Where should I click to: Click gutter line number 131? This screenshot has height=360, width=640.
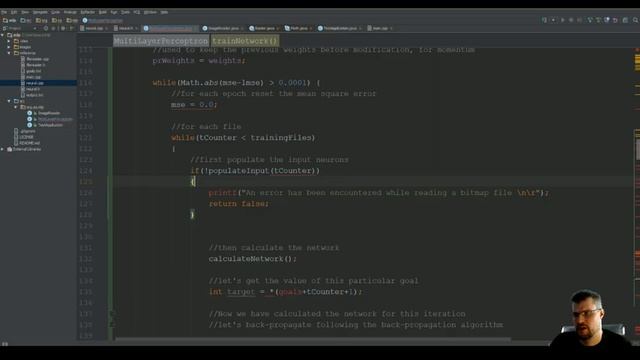pyautogui.click(x=86, y=248)
